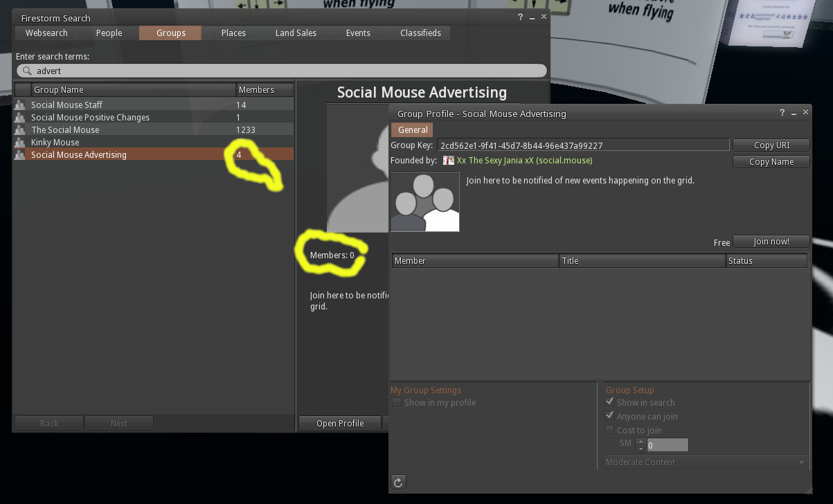Open the Places tab

coord(233,33)
